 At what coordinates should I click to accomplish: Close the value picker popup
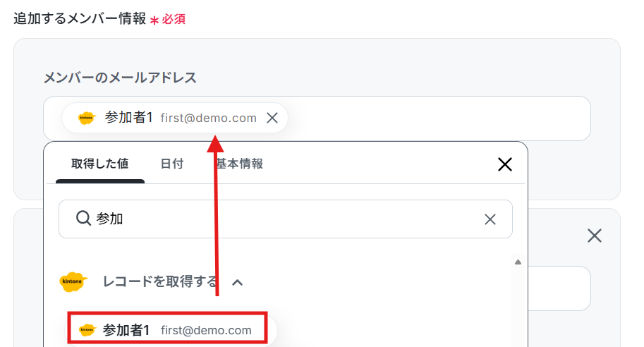tap(505, 164)
